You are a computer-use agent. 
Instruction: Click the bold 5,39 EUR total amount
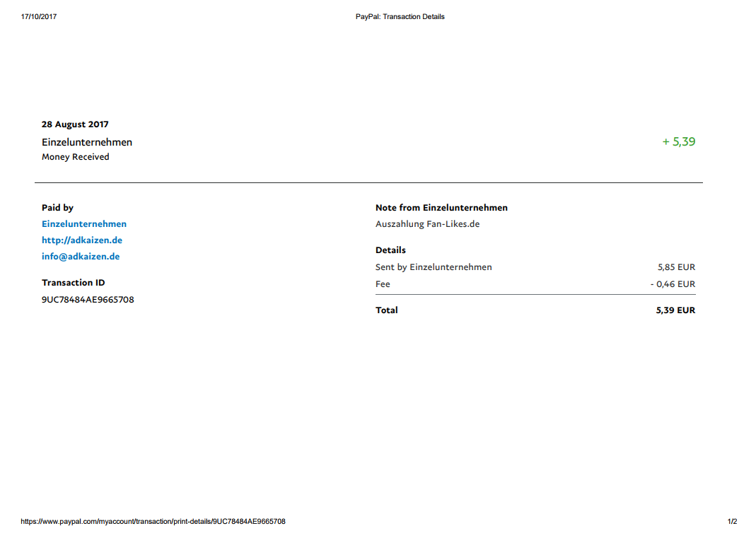[675, 310]
